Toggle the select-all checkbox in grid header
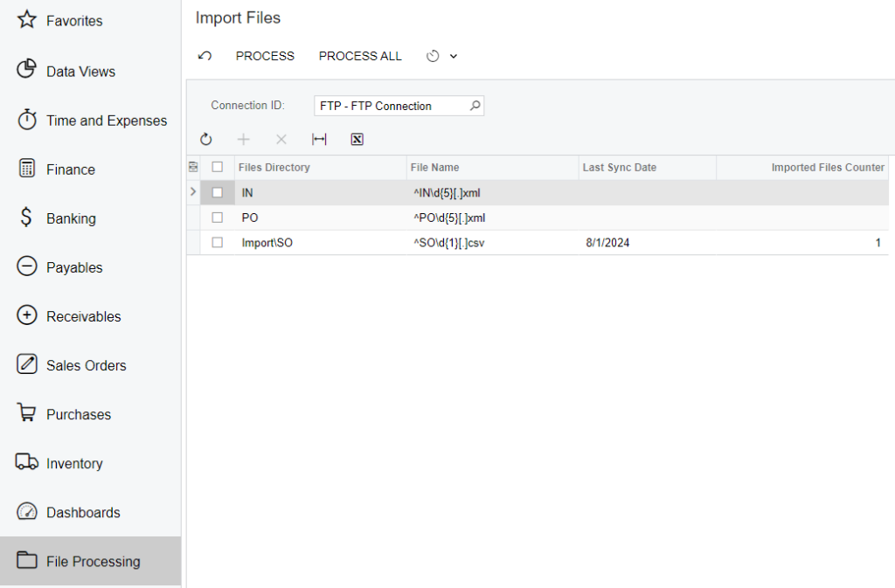 point(217,167)
